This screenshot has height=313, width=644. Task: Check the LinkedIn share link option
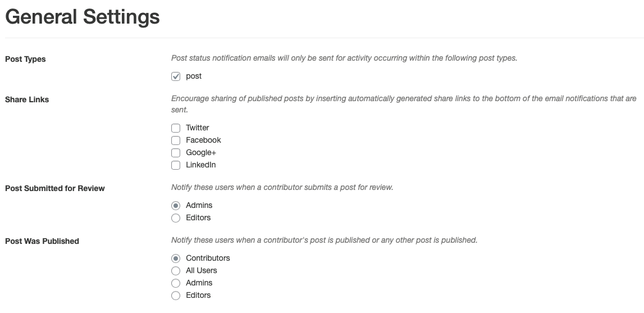click(x=176, y=165)
